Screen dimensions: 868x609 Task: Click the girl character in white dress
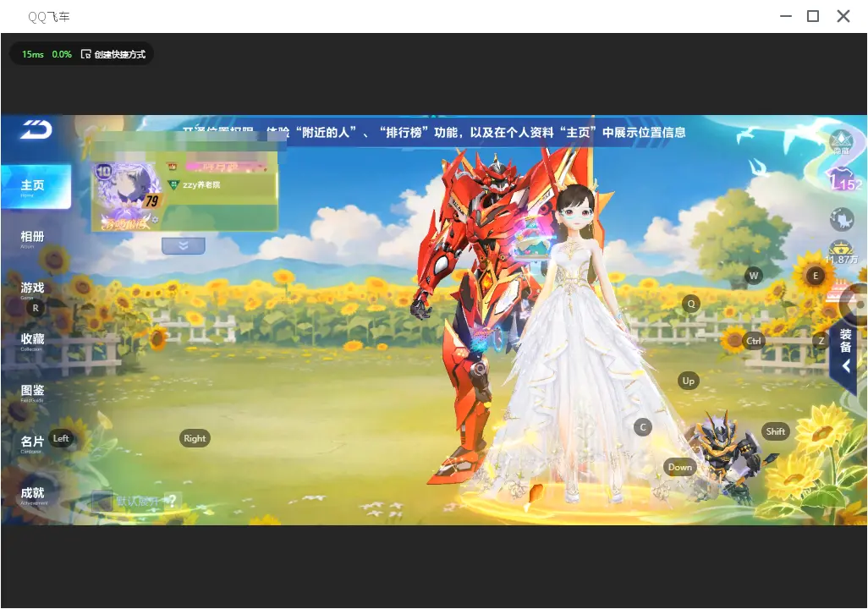[579, 343]
